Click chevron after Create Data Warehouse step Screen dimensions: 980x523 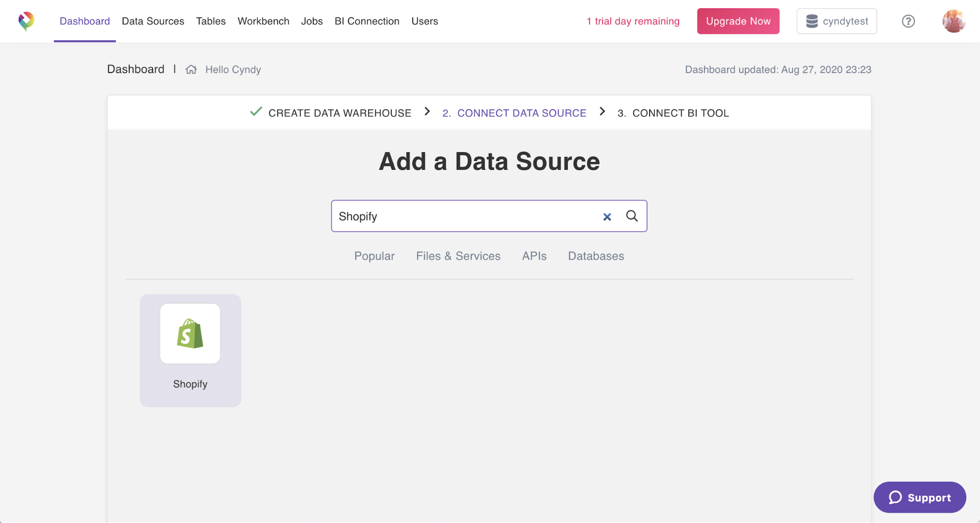coord(427,111)
